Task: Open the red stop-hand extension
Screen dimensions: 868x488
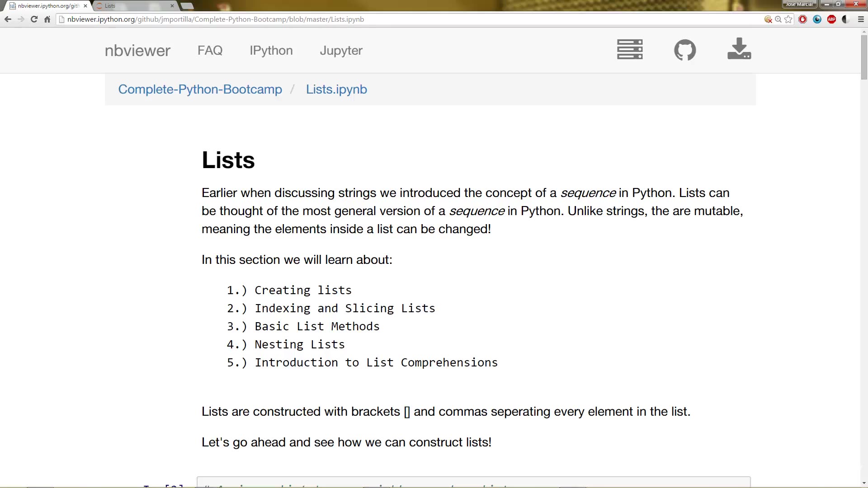Action: [x=803, y=19]
